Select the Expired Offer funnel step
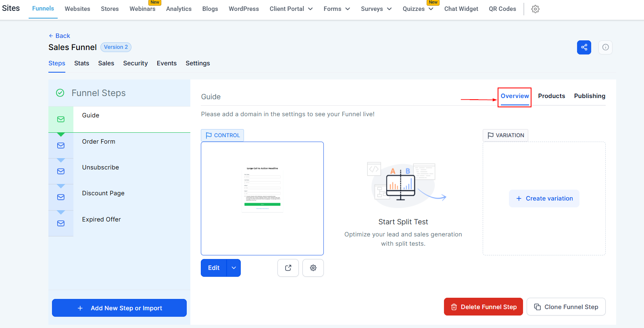This screenshot has width=644, height=328. [x=119, y=223]
